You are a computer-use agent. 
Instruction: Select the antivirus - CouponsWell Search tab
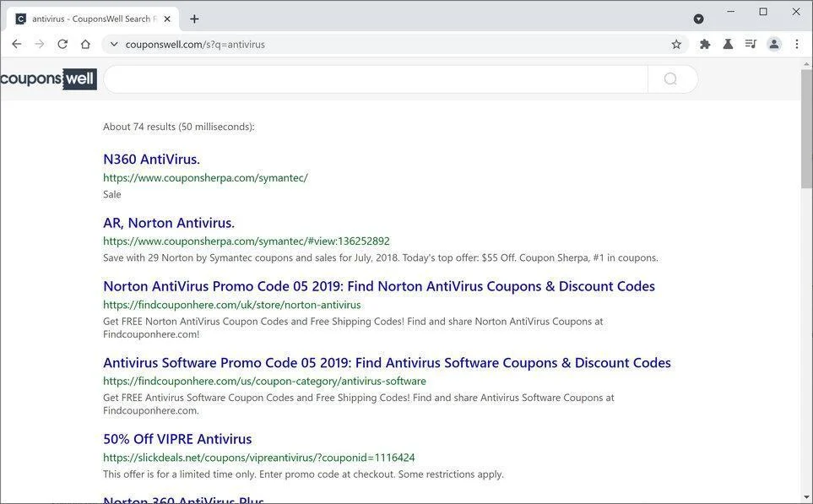coord(94,19)
